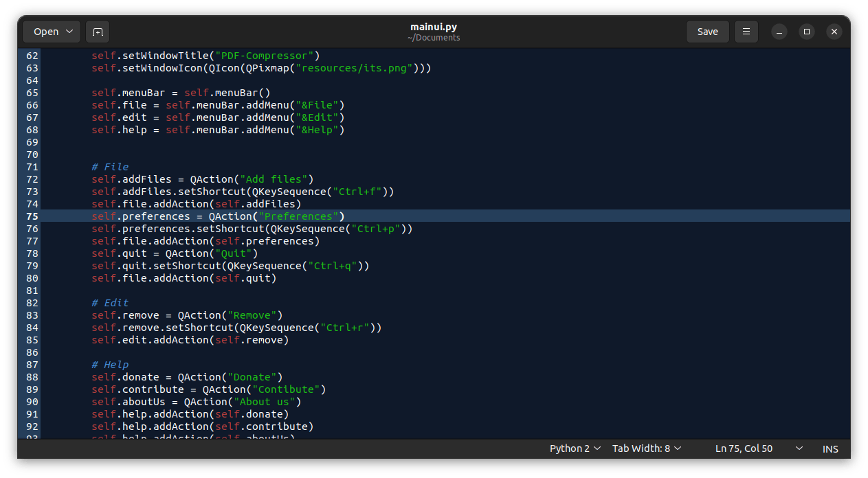868x478 pixels.
Task: Click the "# Edit" comment line
Action: tap(110, 303)
